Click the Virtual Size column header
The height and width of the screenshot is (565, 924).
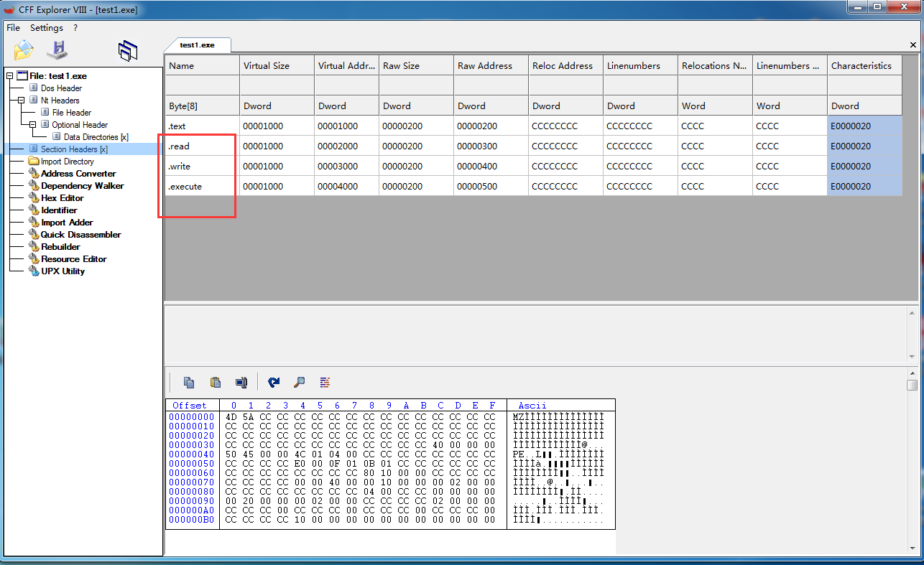click(277, 65)
